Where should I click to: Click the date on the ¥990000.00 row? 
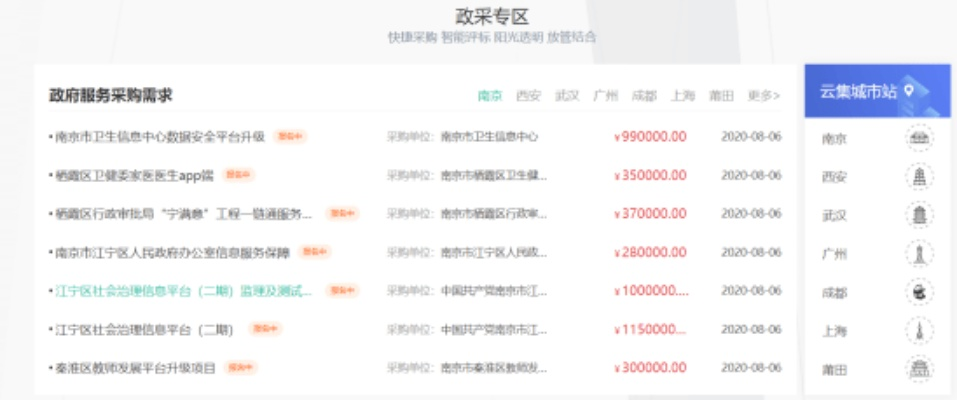[x=751, y=137]
